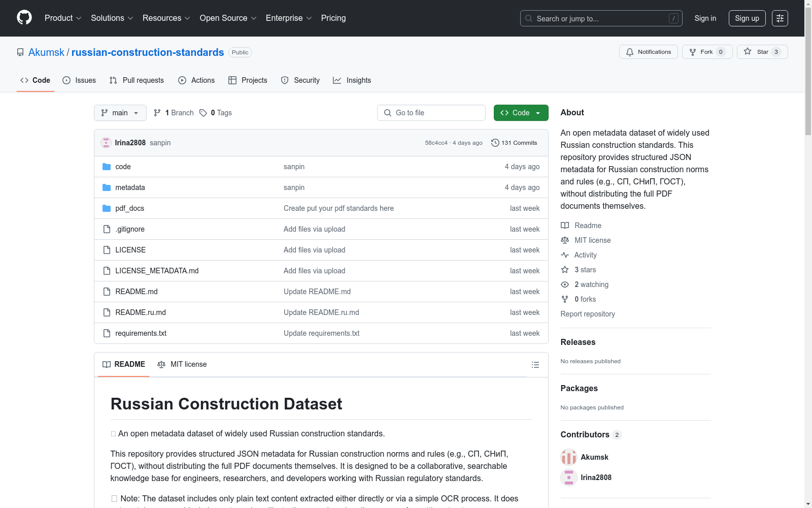Star the repository with star icon
This screenshot has height=508, width=812.
(x=762, y=52)
